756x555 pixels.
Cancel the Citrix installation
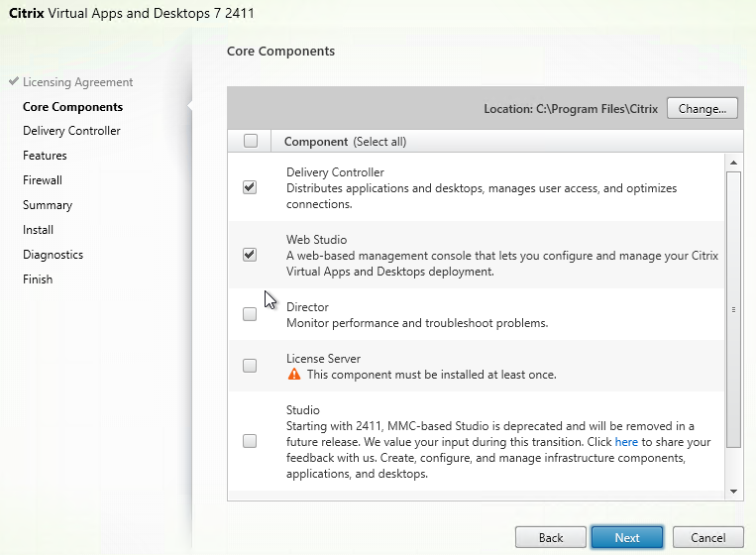click(x=707, y=537)
